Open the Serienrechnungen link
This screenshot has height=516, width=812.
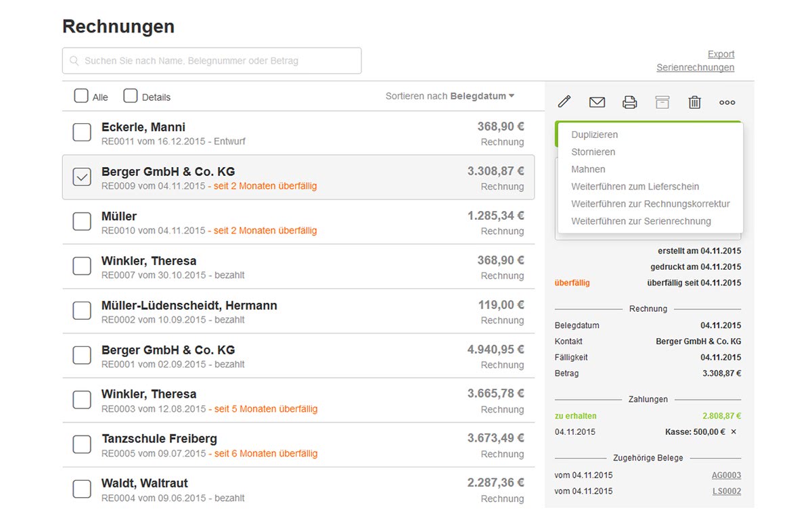695,68
